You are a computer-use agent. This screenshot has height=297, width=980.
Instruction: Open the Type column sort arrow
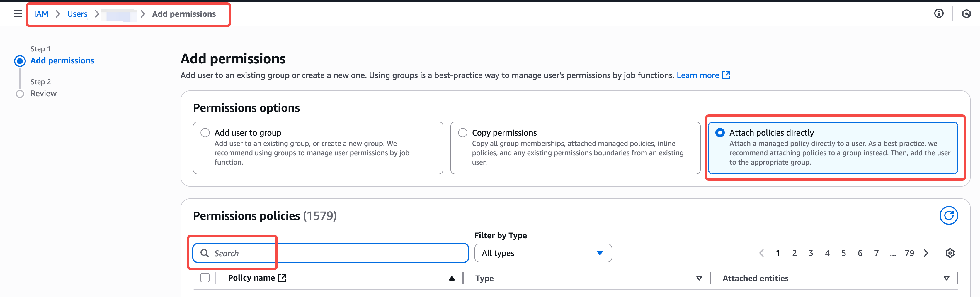(x=699, y=278)
